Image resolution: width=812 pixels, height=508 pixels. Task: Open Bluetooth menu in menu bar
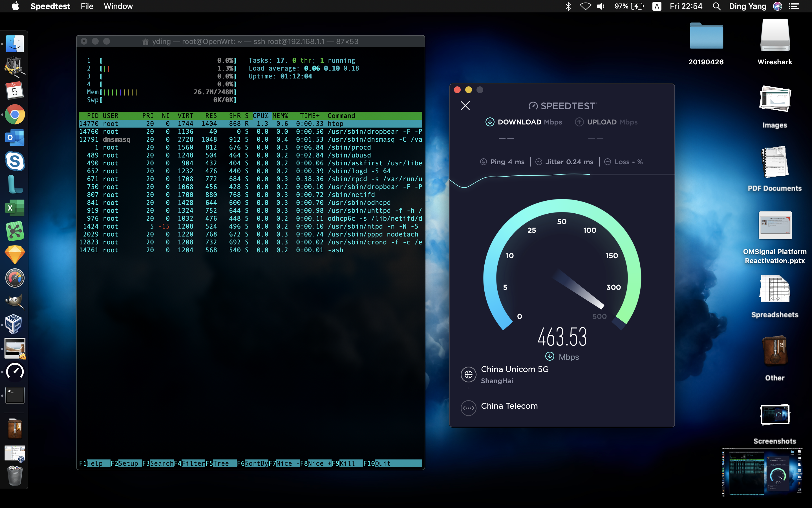pyautogui.click(x=568, y=6)
